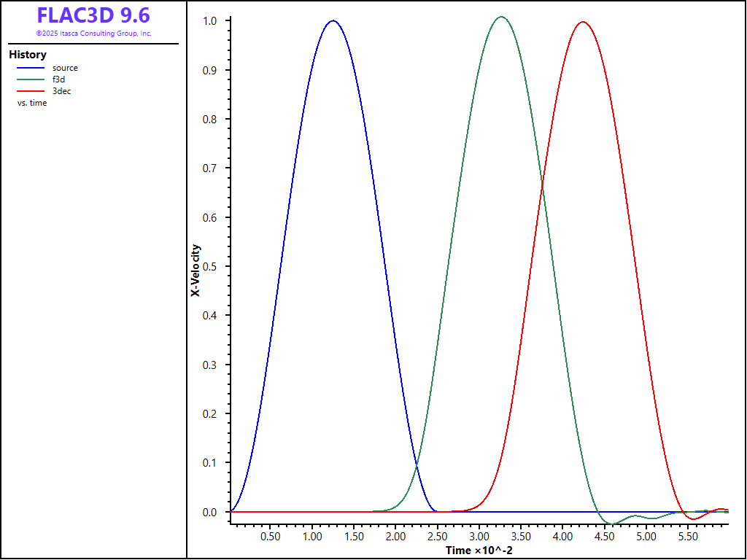Click the 5.50 tick label on the time axis
This screenshot has width=747, height=560.
pyautogui.click(x=688, y=536)
